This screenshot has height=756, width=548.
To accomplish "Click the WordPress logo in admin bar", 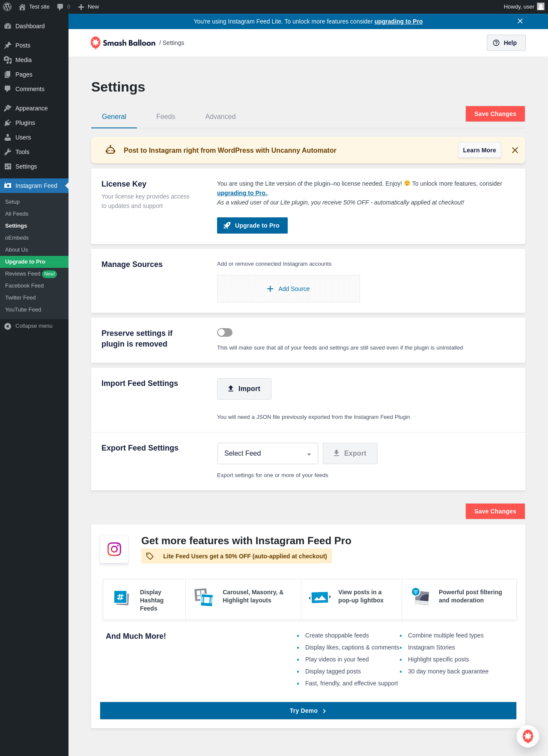I will pos(7,7).
